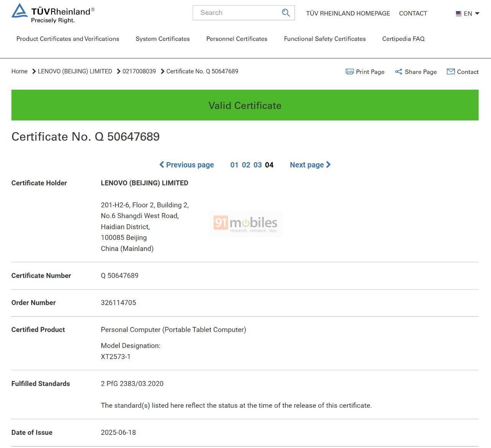This screenshot has width=491, height=448.
Task: Click the Model Designation: label
Action: point(131,346)
